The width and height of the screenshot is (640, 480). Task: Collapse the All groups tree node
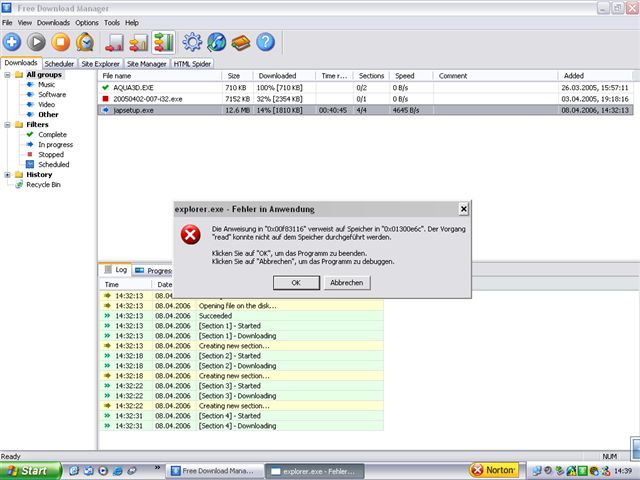point(7,75)
